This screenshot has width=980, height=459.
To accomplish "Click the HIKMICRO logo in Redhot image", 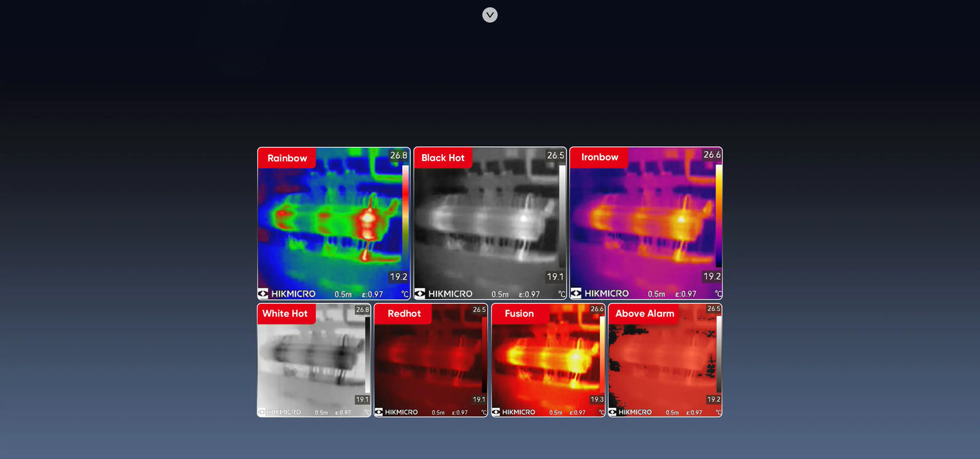I will [396, 412].
